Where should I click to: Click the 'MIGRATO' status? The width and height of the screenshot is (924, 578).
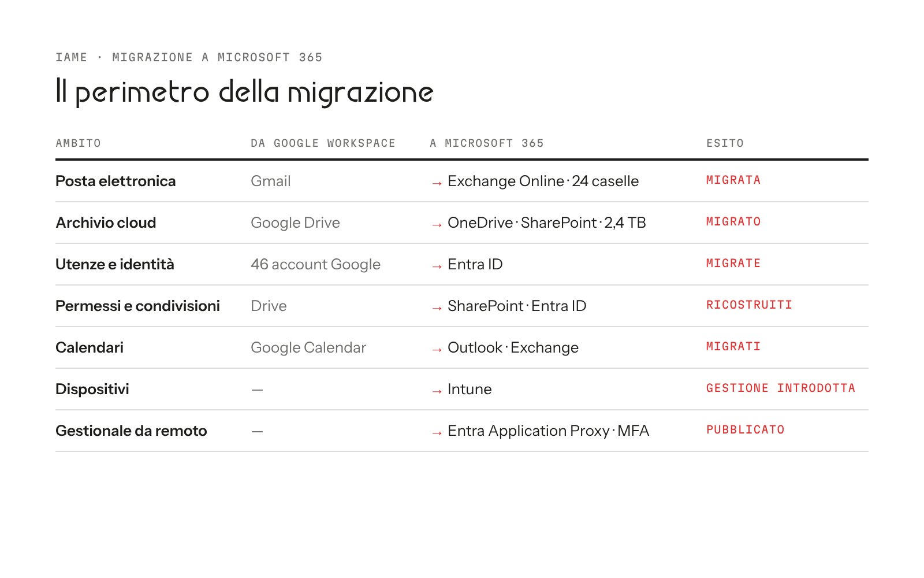[733, 221]
